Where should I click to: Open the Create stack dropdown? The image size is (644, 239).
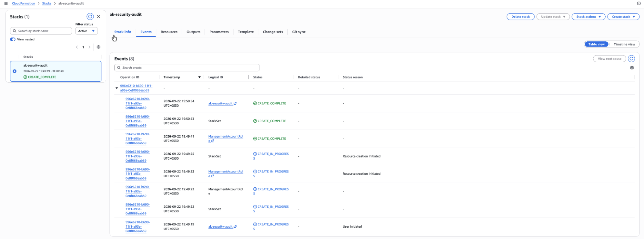pyautogui.click(x=623, y=17)
